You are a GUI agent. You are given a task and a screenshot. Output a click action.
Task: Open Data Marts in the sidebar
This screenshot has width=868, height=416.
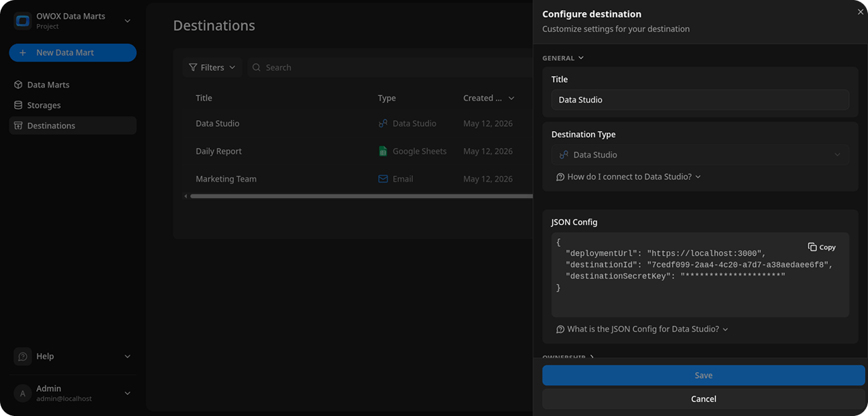[x=73, y=84]
